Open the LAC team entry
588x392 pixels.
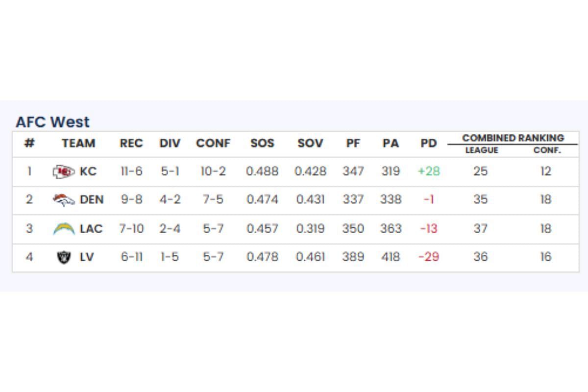click(x=91, y=228)
